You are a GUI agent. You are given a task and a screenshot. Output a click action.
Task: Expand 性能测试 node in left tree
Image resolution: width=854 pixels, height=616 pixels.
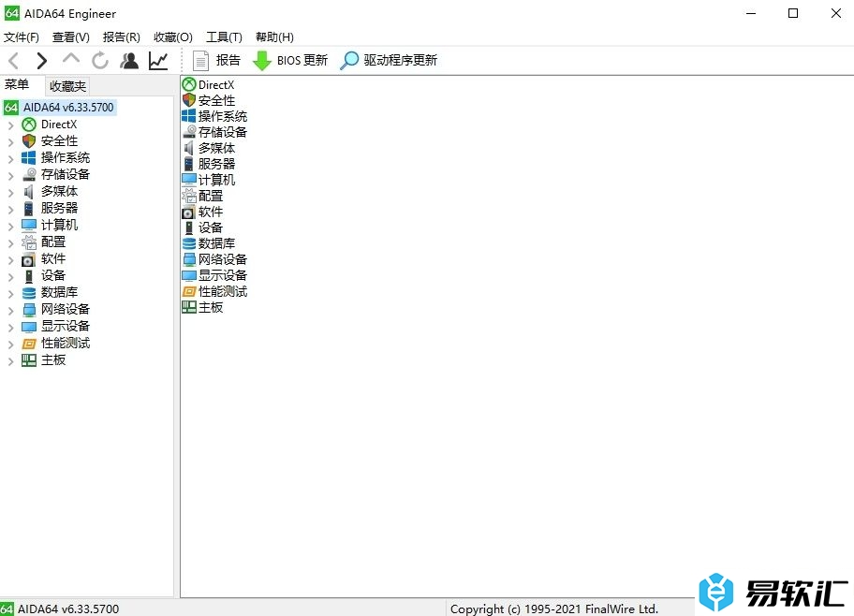pyautogui.click(x=11, y=345)
